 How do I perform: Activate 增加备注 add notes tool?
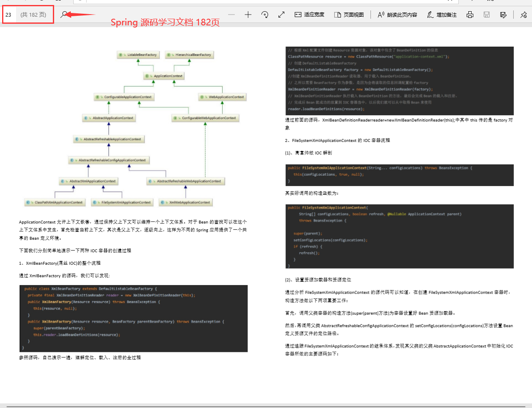(x=442, y=15)
